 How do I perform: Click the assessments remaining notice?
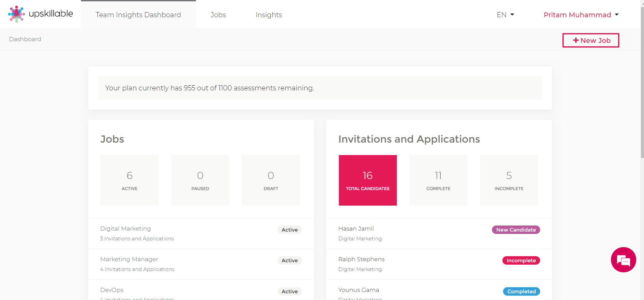pos(320,88)
